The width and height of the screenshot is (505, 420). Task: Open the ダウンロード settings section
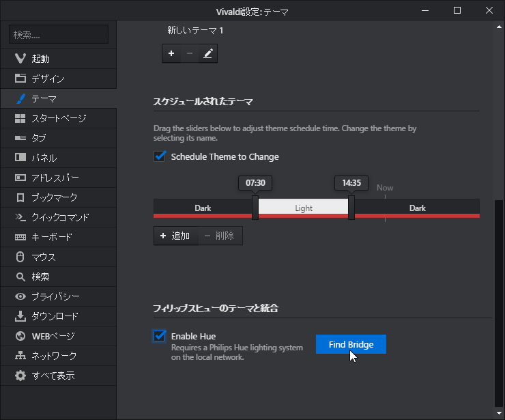coord(58,316)
